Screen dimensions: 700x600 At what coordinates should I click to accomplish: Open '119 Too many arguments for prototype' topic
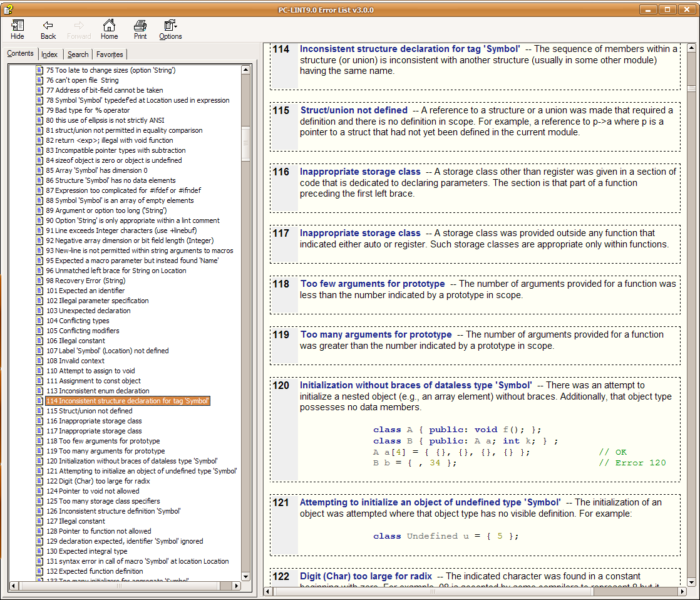(105, 451)
